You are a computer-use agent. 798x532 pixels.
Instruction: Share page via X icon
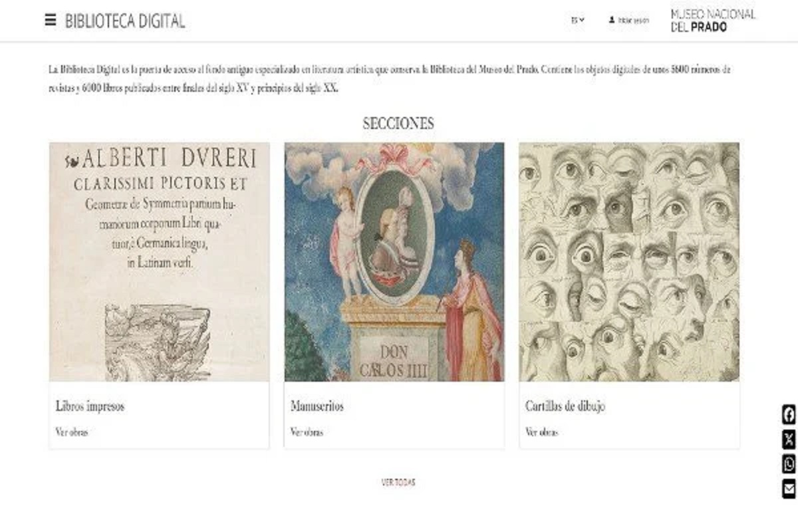coord(789,439)
